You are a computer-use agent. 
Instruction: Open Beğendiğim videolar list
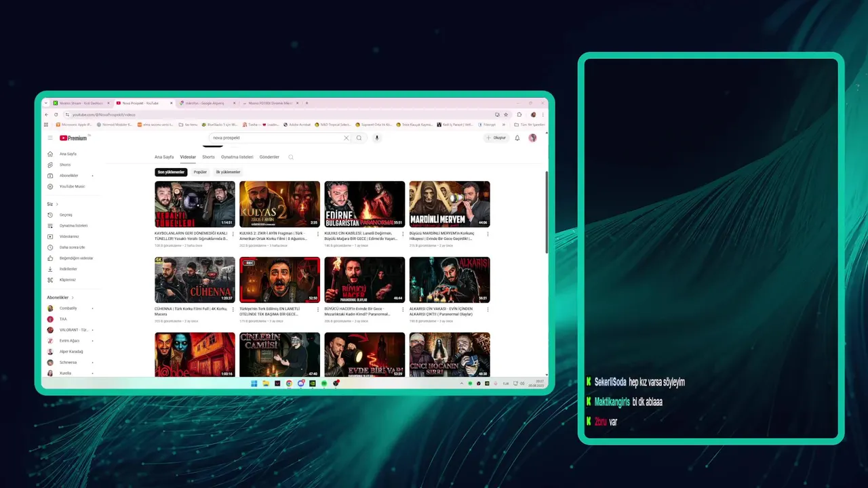tap(76, 258)
